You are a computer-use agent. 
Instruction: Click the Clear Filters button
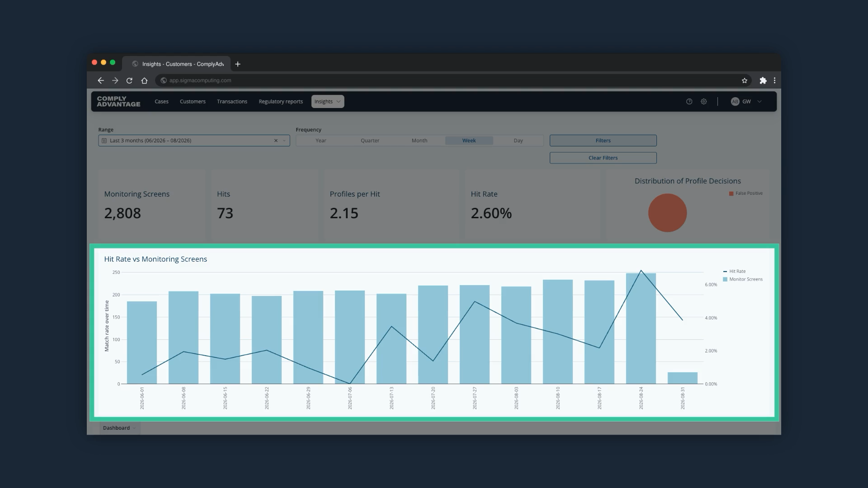[x=603, y=158]
